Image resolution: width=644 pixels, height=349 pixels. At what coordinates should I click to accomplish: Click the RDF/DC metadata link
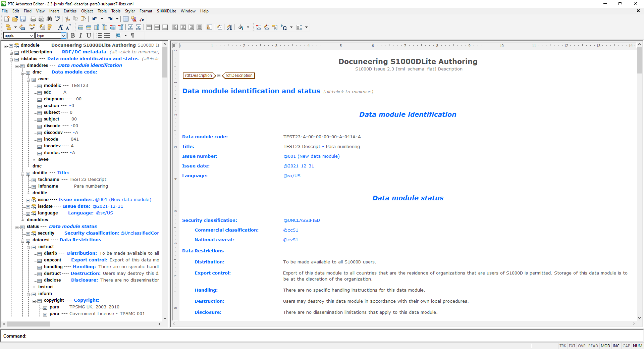[x=84, y=52]
